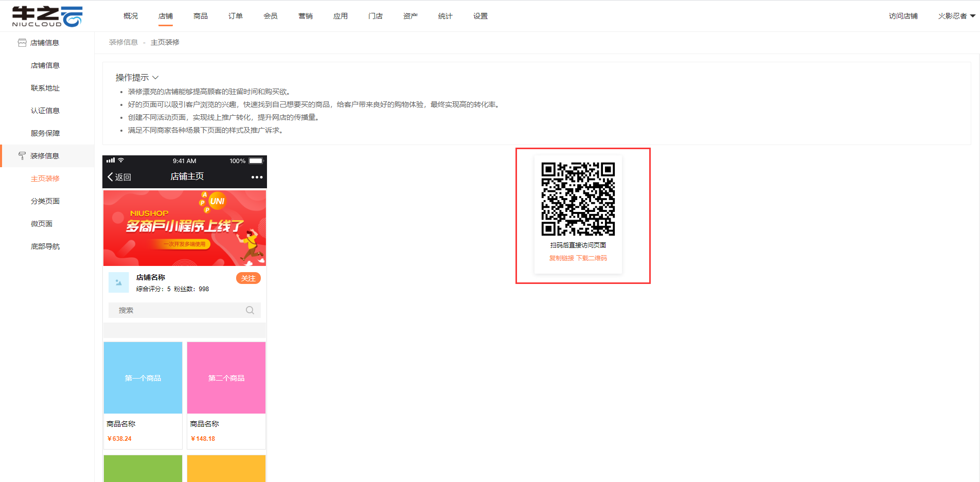Click the paint roller icon beside 装修信息
980x482 pixels.
pyautogui.click(x=22, y=156)
